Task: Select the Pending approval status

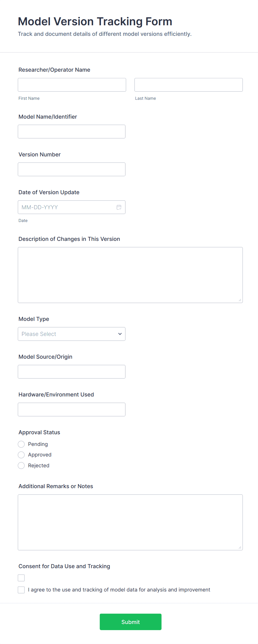Action: (21, 444)
